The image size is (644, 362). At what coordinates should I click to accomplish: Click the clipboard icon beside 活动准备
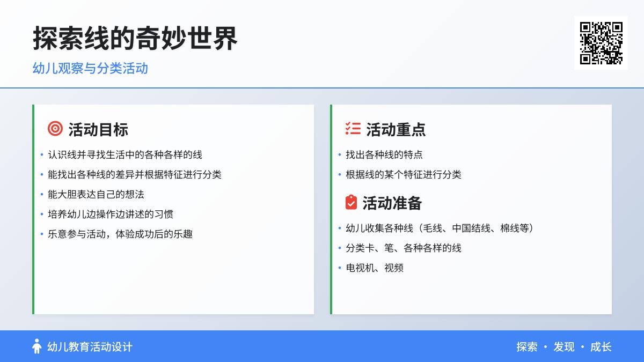click(x=351, y=202)
